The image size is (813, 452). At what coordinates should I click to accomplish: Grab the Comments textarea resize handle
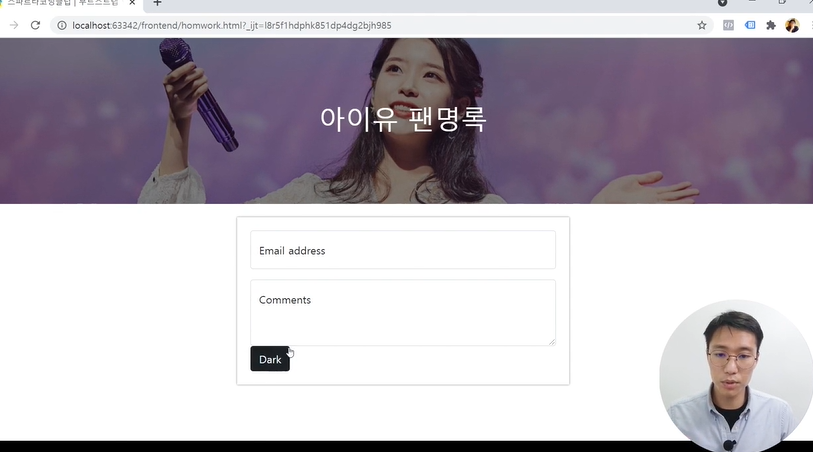tap(552, 342)
